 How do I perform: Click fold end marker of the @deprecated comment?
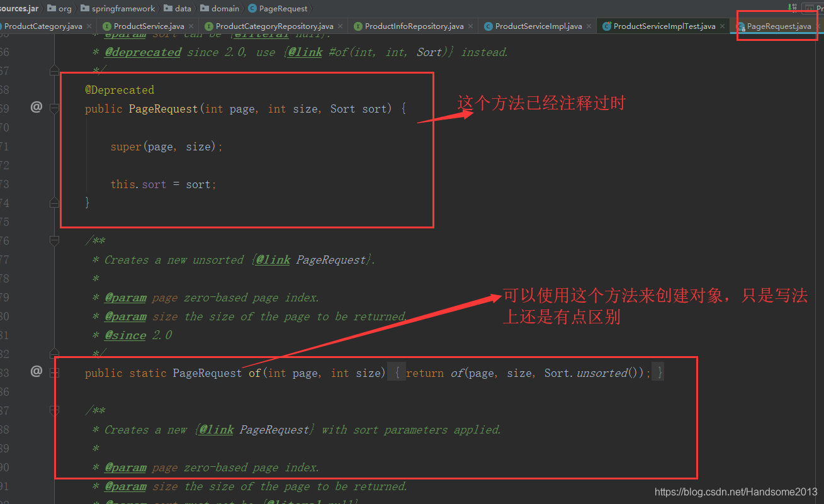[x=54, y=70]
